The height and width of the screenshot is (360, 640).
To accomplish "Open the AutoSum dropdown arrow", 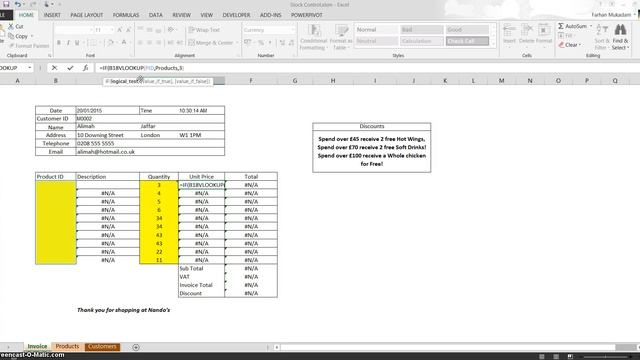I will pos(591,26).
